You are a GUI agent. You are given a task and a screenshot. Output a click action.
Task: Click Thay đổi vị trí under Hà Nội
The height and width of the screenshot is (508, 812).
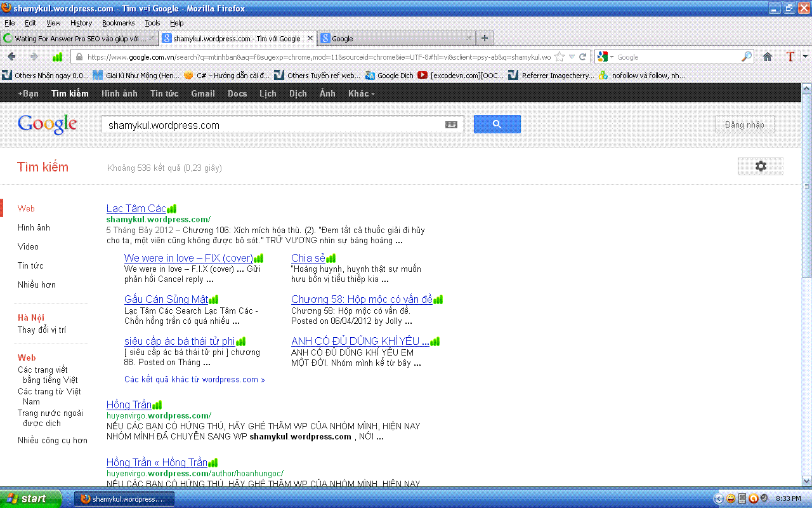click(x=42, y=330)
